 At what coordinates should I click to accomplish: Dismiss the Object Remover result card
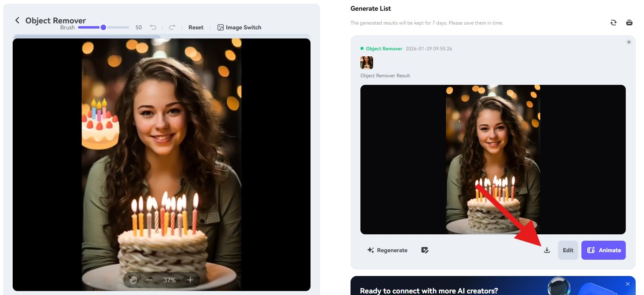(x=629, y=42)
